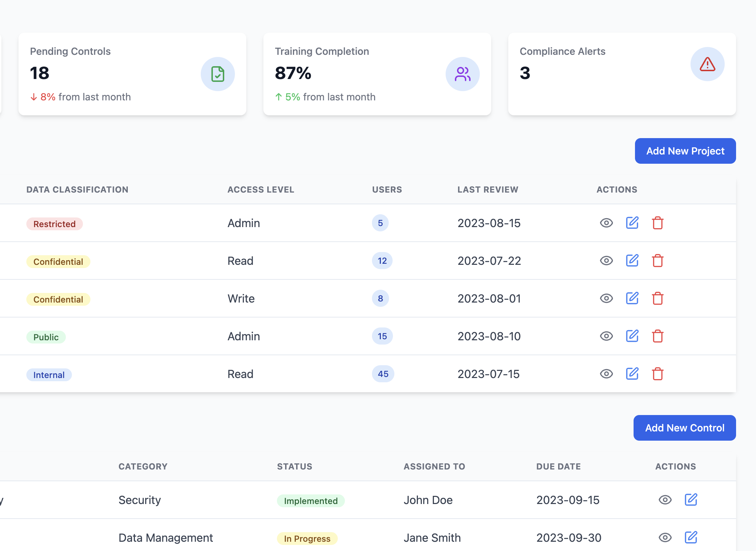View Jane Smith's control via eye icon
756x551 pixels.
[665, 537]
